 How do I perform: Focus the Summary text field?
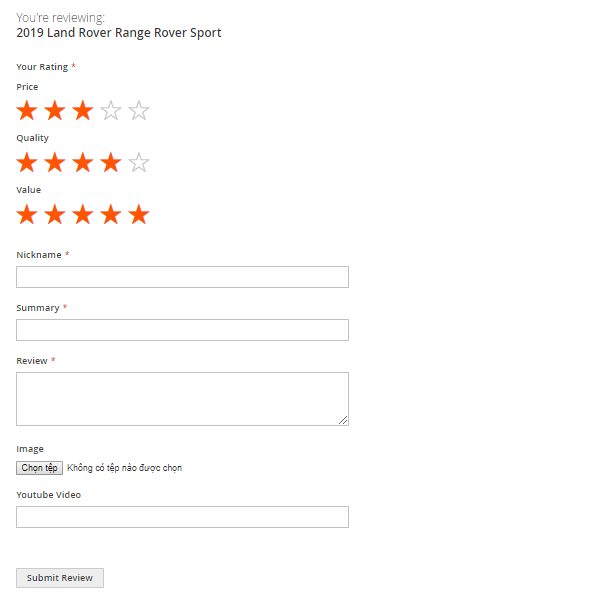click(182, 330)
